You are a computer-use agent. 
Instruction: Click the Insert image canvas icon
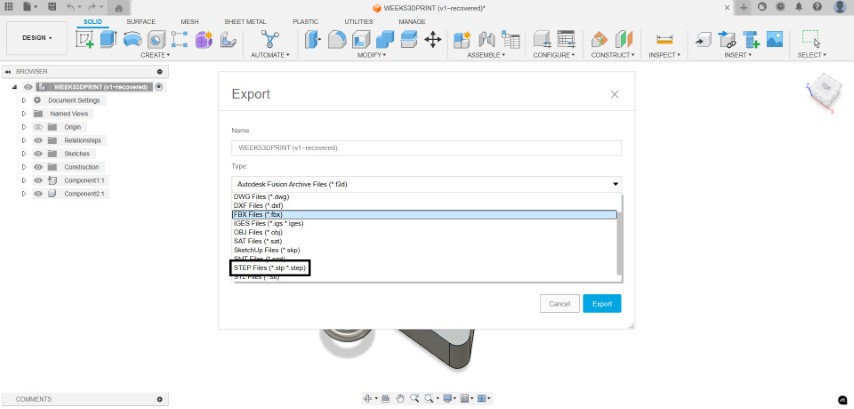(774, 39)
